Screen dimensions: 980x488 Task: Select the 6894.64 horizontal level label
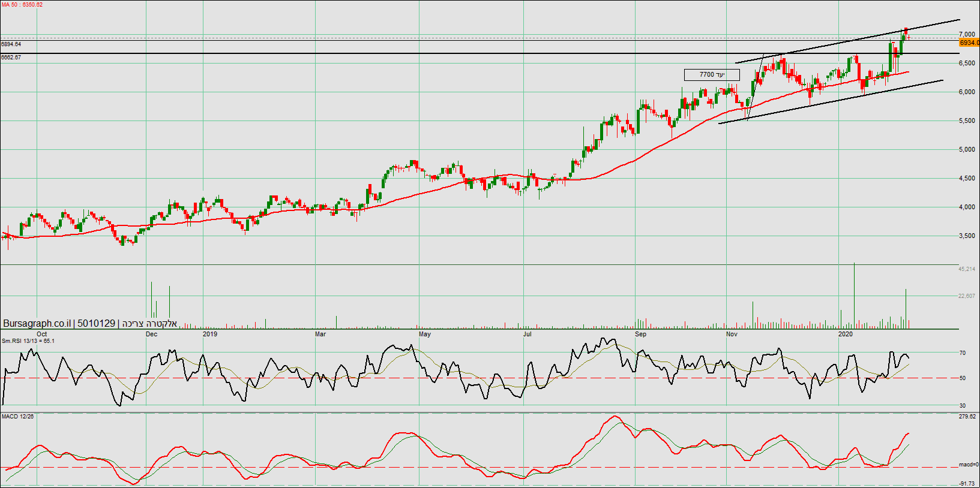(x=11, y=44)
